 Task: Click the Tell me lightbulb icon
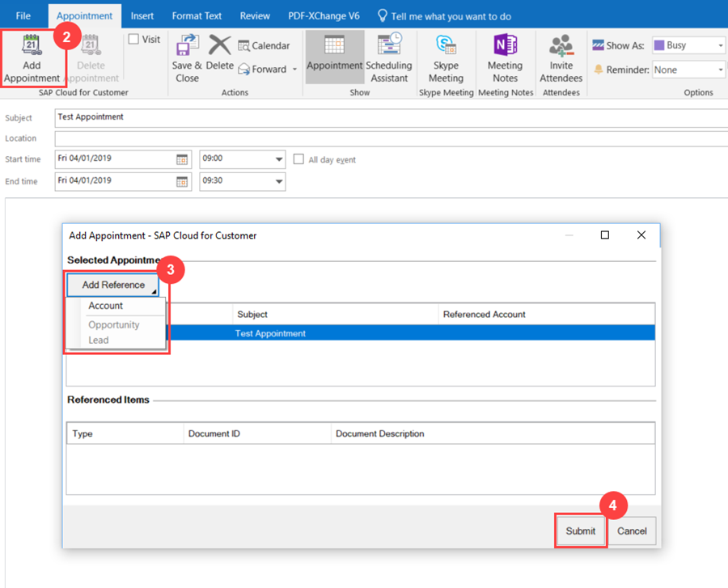pos(382,16)
